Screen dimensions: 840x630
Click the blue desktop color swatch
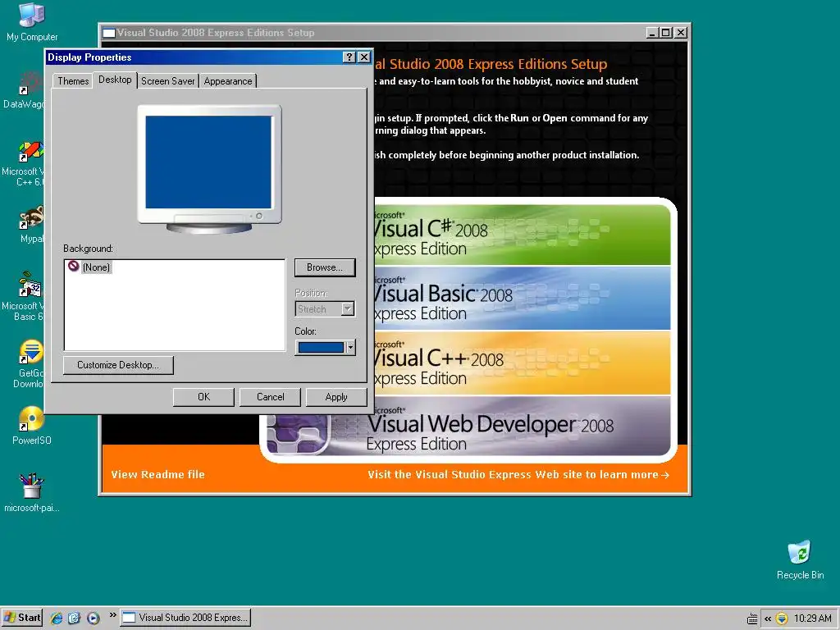pos(321,348)
